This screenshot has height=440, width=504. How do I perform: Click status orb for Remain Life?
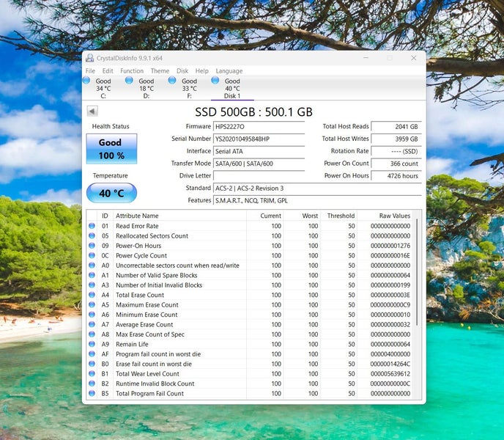point(92,344)
